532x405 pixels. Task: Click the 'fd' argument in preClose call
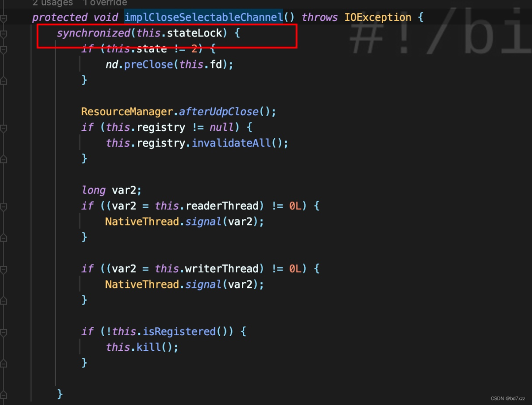click(216, 64)
